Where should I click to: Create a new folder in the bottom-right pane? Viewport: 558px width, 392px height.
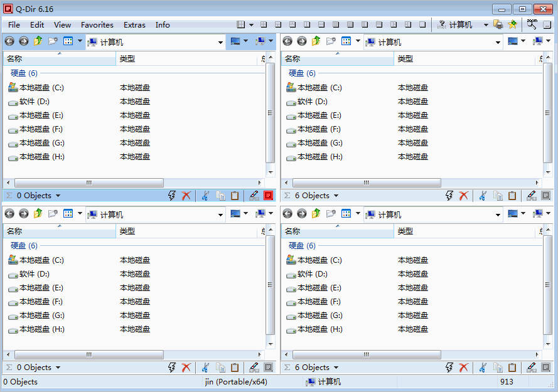point(331,214)
